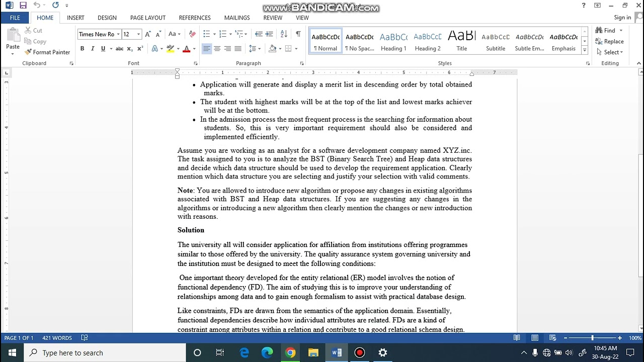Align text to the right
The width and height of the screenshot is (644, 362).
pos(227,49)
